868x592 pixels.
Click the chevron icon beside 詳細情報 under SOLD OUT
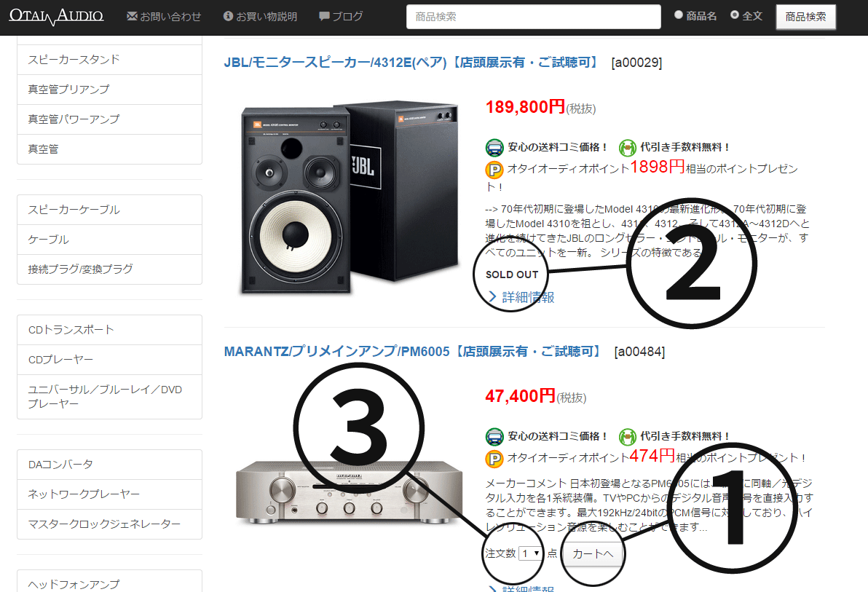[492, 297]
